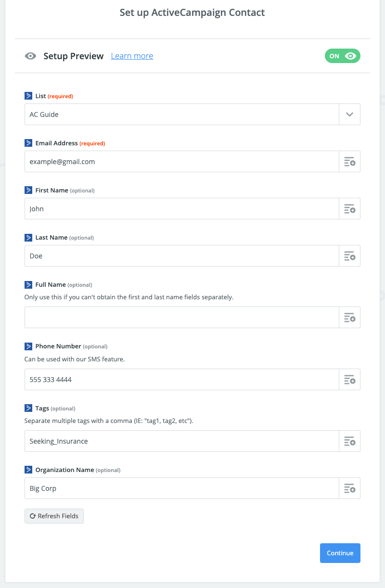385x588 pixels.
Task: Click insert-field icon for Organization Name
Action: (x=349, y=488)
